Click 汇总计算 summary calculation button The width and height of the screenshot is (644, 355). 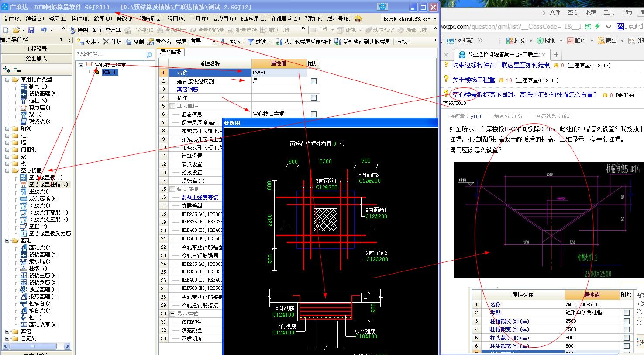pyautogui.click(x=106, y=30)
